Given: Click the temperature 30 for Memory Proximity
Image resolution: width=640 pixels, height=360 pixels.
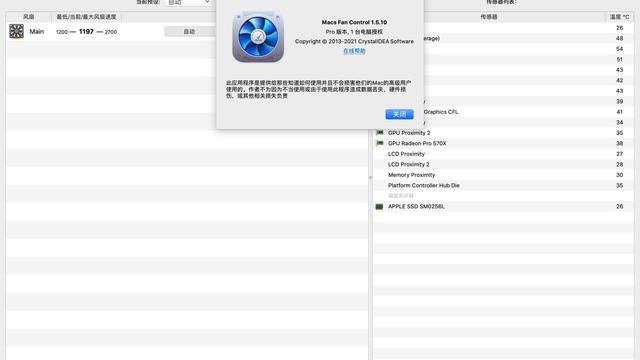Looking at the screenshot, I should click(x=619, y=175).
